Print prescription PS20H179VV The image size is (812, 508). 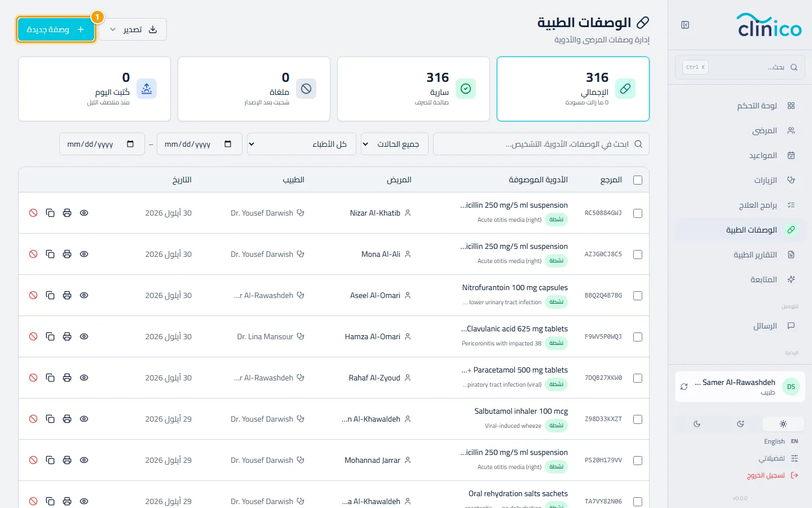pos(67,460)
